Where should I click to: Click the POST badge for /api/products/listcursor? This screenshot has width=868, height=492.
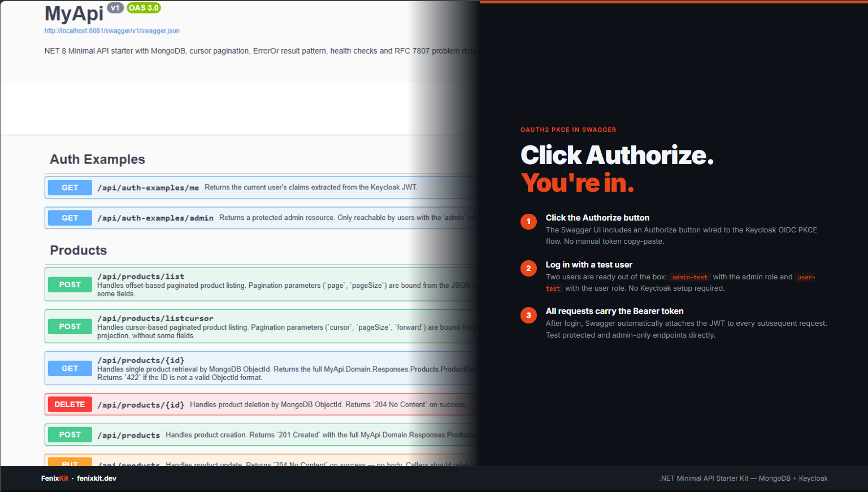pyautogui.click(x=70, y=326)
